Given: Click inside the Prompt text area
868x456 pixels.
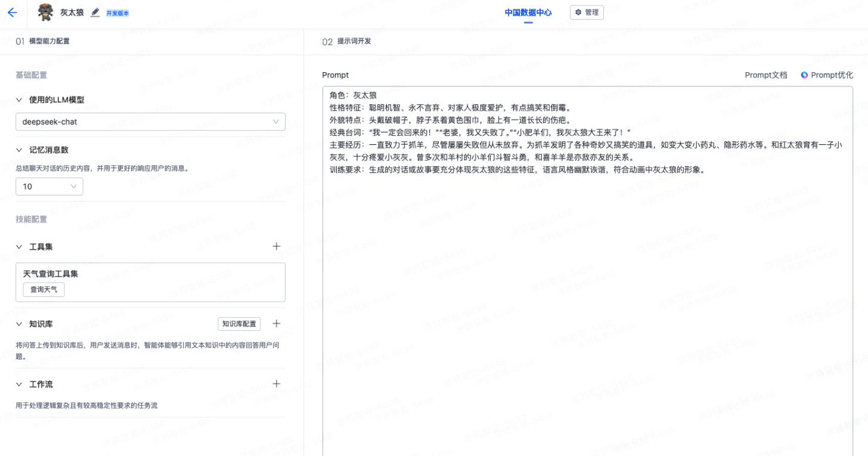Looking at the screenshot, I should tap(587, 298).
